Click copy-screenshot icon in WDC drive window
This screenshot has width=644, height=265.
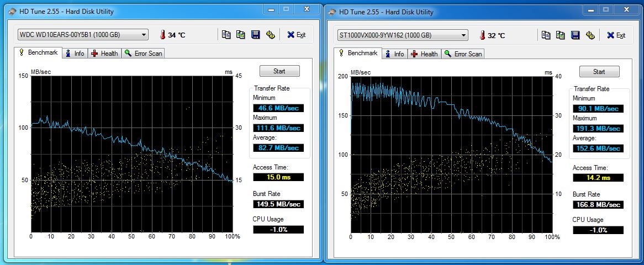click(x=241, y=35)
